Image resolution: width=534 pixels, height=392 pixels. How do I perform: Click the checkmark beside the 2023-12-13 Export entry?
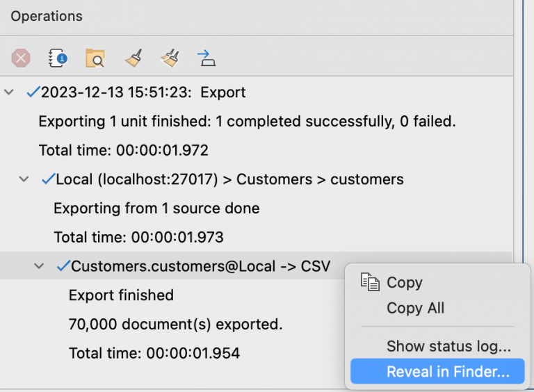[32, 92]
